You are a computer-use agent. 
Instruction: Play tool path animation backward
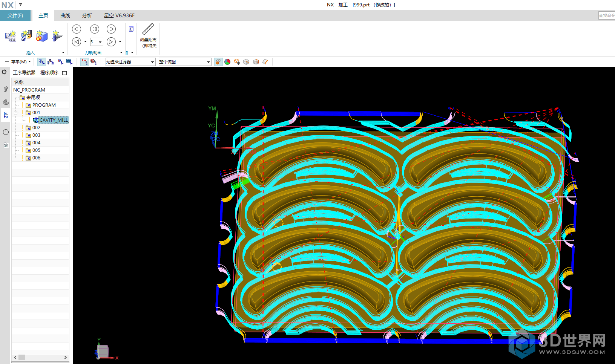(x=77, y=29)
